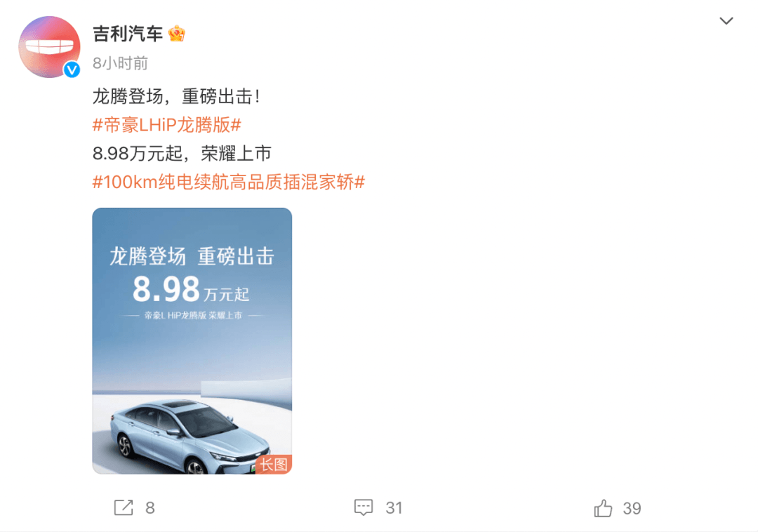Click the repost count 8
Image resolution: width=758 pixels, height=532 pixels.
(150, 508)
